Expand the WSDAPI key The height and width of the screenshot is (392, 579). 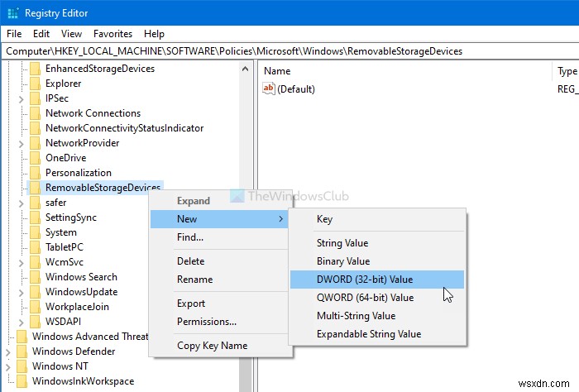21,323
